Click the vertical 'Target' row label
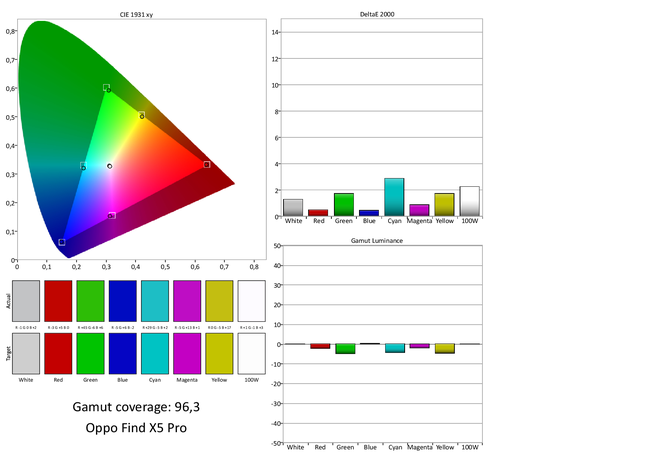 click(x=8, y=354)
